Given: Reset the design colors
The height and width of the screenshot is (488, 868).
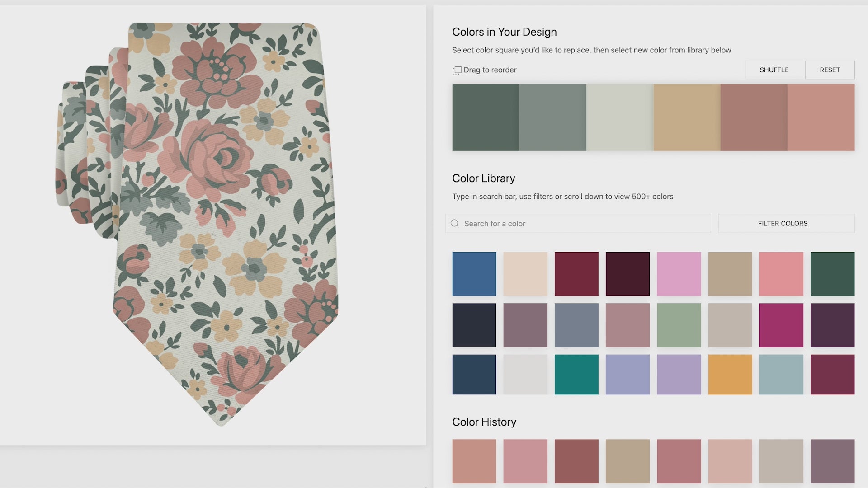Looking at the screenshot, I should tap(830, 70).
